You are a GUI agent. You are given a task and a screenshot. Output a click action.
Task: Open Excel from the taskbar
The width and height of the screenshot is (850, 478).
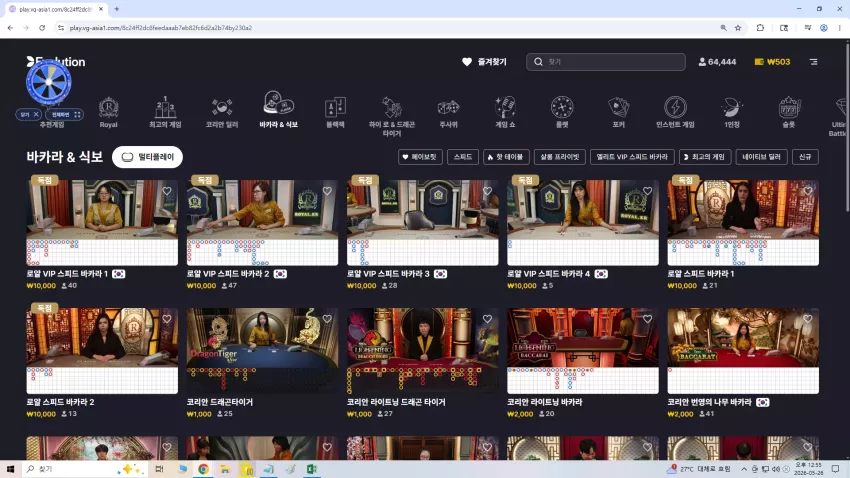(312, 469)
